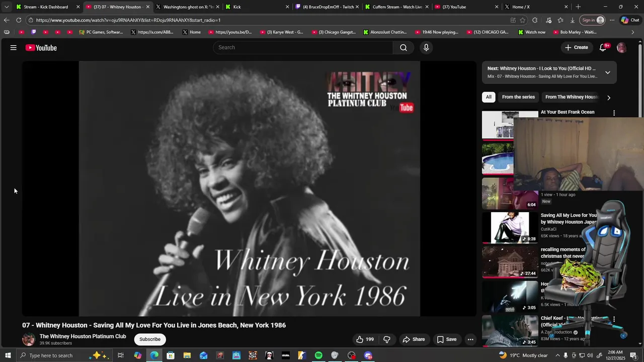Collapse the Mix playlist panel chevron

(x=608, y=72)
